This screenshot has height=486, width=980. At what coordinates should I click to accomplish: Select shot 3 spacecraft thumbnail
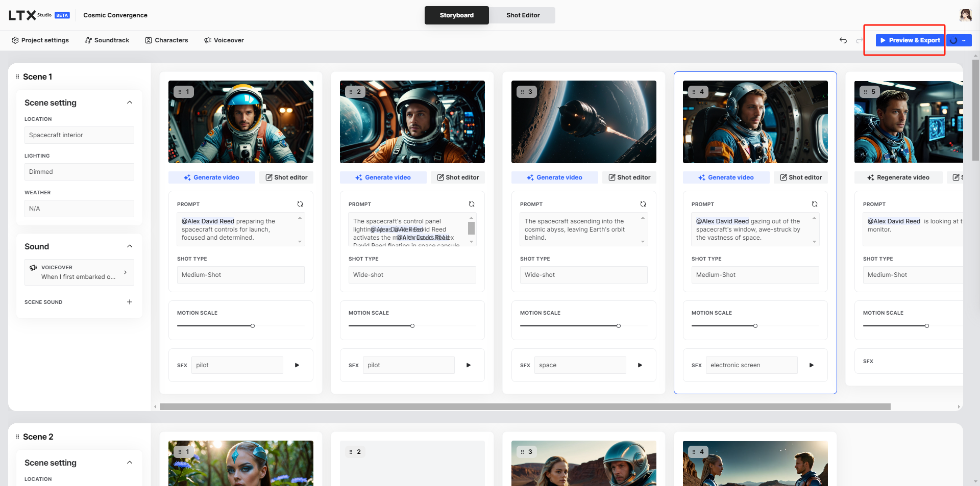point(584,122)
